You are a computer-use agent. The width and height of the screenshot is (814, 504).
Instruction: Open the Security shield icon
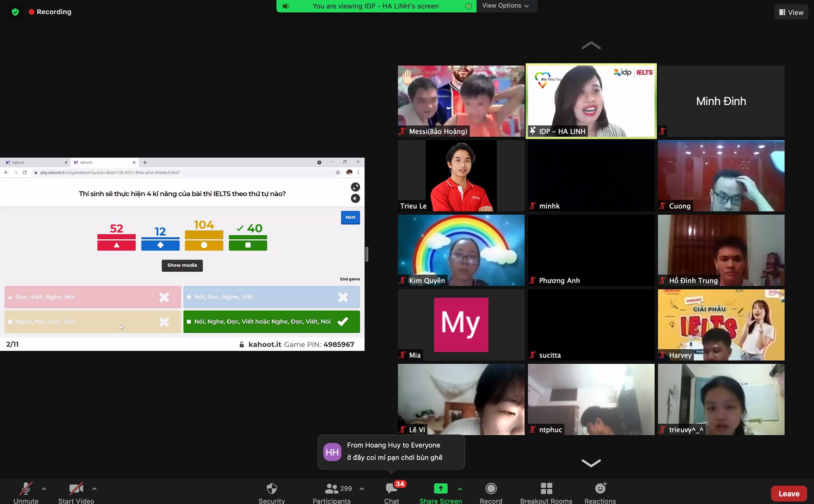click(x=271, y=488)
